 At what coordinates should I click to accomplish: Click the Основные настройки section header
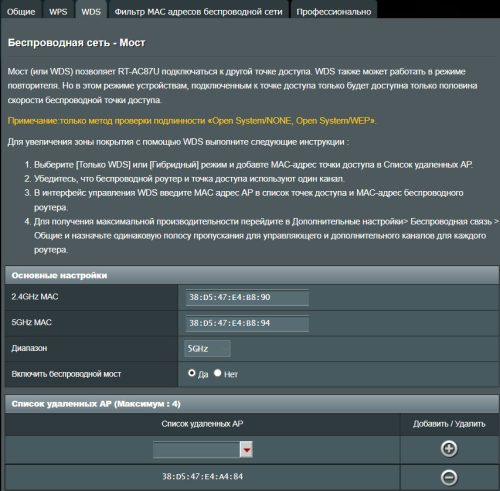(252, 275)
